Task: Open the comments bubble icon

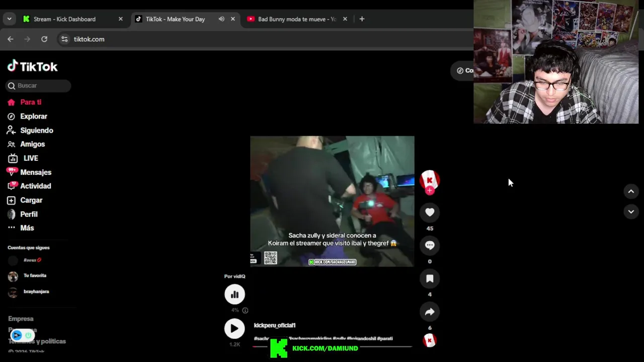Action: click(x=430, y=245)
